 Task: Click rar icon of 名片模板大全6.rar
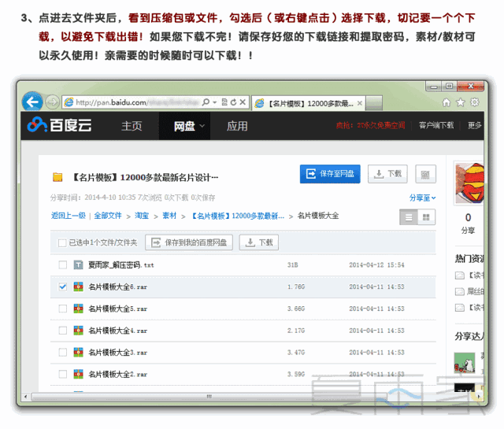pyautogui.click(x=78, y=287)
